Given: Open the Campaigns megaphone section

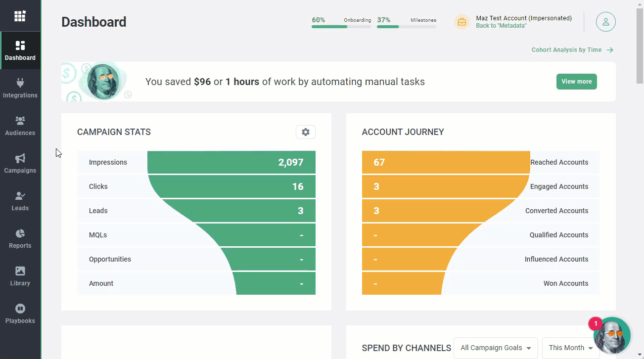Looking at the screenshot, I should coord(20,163).
